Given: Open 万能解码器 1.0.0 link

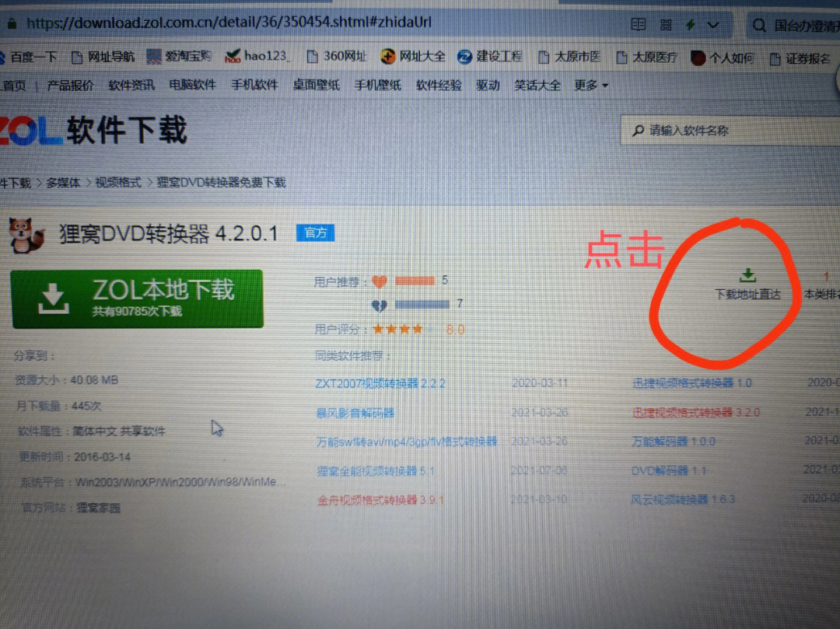Looking at the screenshot, I should [x=674, y=441].
